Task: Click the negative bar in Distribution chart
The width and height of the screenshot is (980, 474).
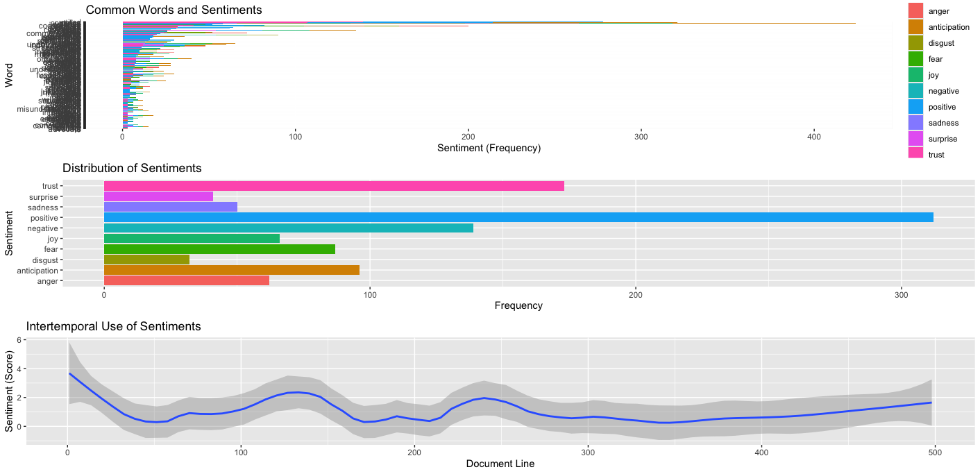Action: (288, 228)
